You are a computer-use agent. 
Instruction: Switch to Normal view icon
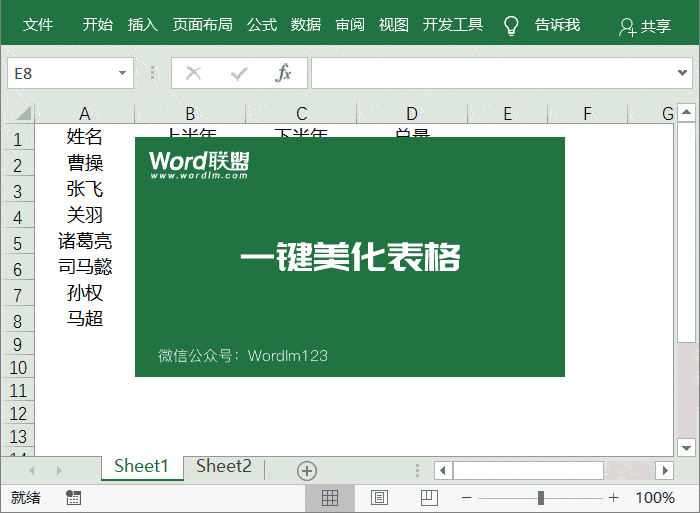click(330, 497)
